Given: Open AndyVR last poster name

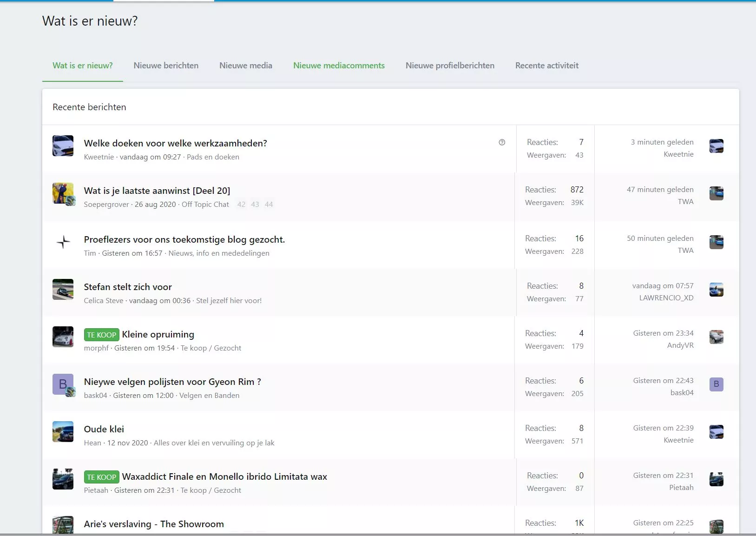Looking at the screenshot, I should (x=680, y=345).
